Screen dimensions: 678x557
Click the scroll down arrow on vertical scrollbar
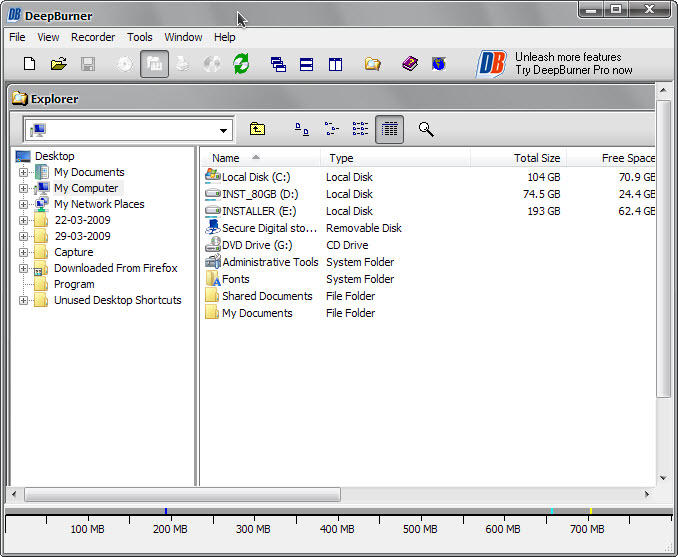663,478
